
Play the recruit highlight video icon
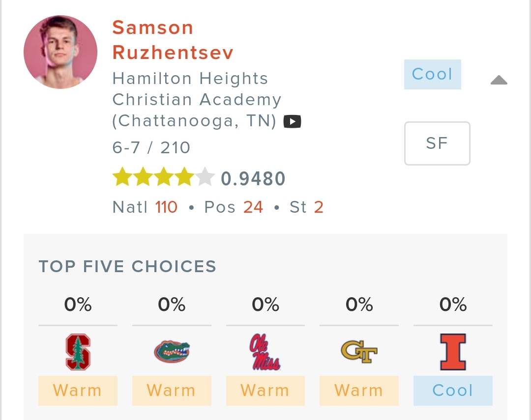[293, 121]
